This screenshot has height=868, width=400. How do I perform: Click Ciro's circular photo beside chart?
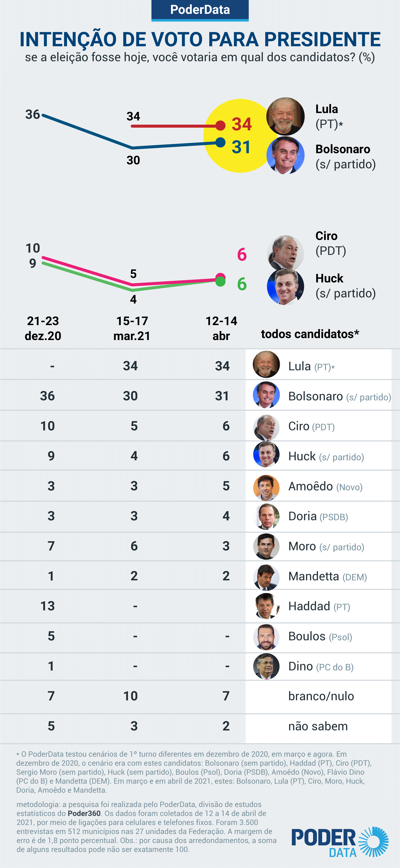click(285, 253)
